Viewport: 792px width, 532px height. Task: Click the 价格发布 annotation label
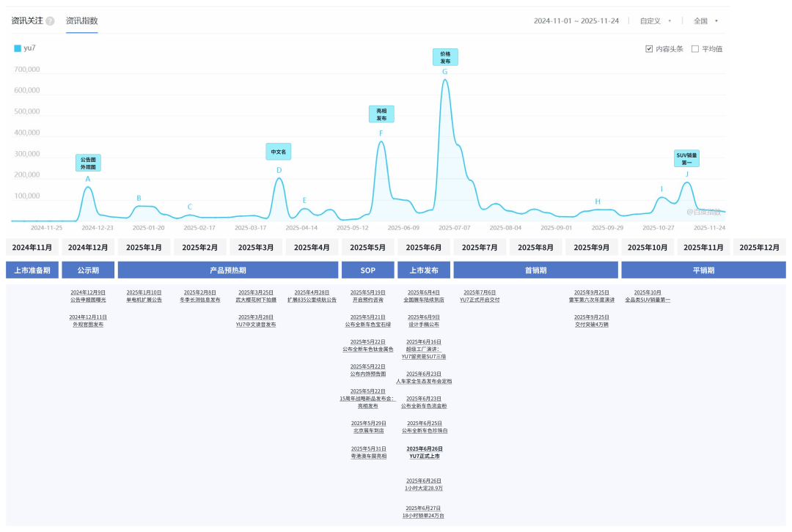tap(445, 57)
